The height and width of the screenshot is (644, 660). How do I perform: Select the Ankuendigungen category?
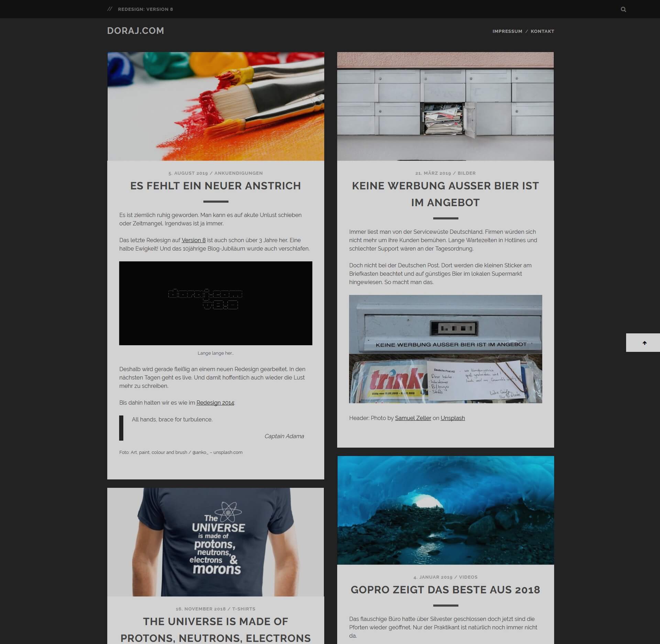[238, 173]
